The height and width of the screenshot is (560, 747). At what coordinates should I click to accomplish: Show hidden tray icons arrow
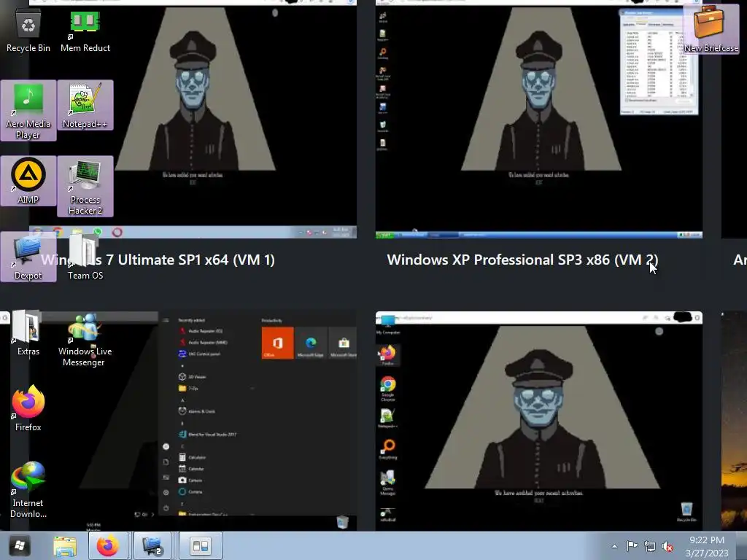click(614, 547)
